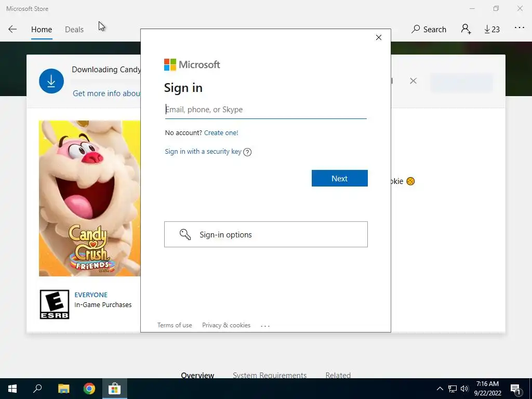Open the Terms of use link

point(175,325)
